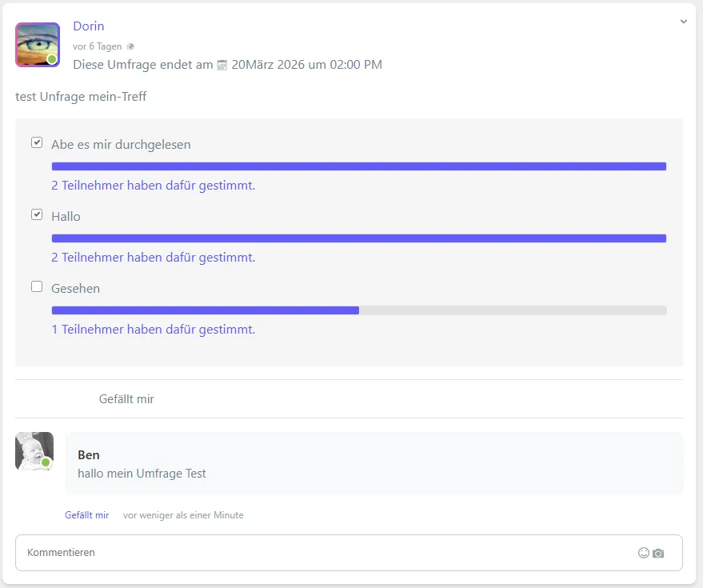Click the 'vor 6 Tagen' post timestamp
Image resolution: width=703 pixels, height=588 pixels.
pos(97,46)
